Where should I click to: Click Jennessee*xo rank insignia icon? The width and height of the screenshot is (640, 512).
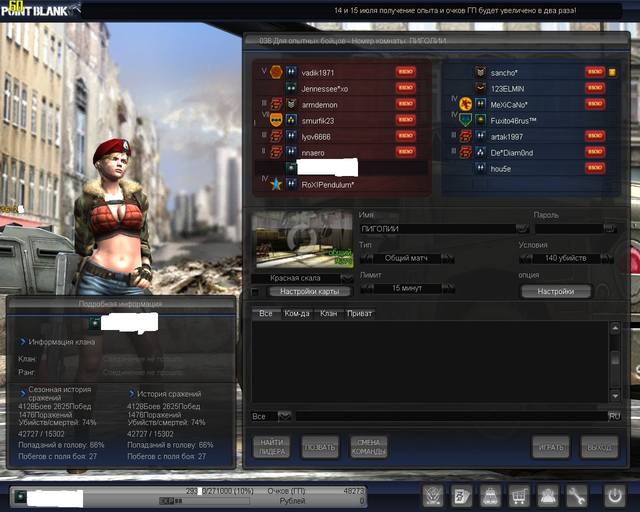[x=291, y=88]
